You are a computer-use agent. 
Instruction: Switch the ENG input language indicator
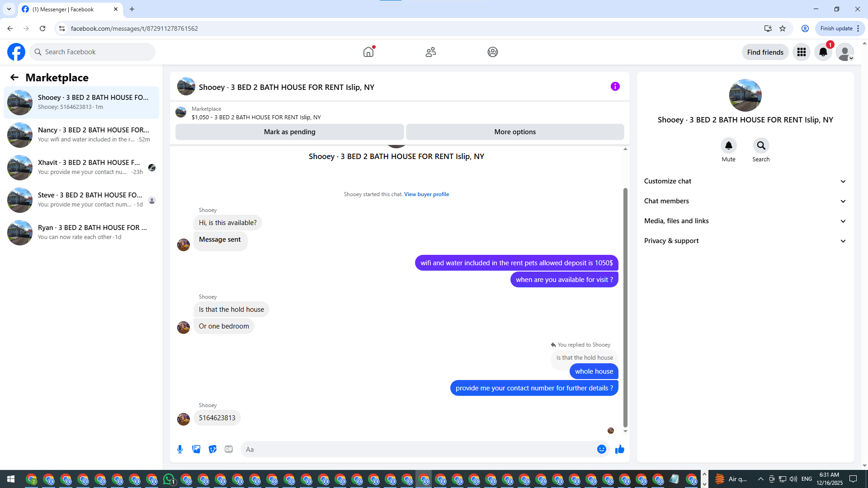click(807, 479)
